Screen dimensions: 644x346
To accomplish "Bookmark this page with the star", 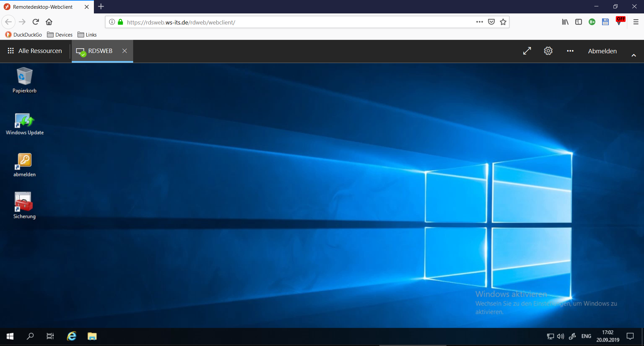I will [503, 22].
